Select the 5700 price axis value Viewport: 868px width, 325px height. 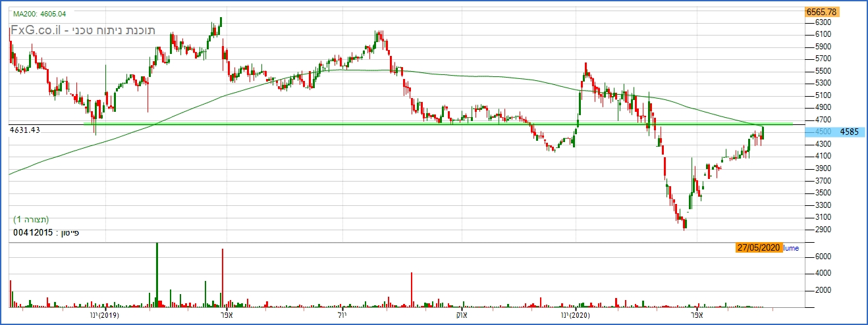tap(824, 59)
